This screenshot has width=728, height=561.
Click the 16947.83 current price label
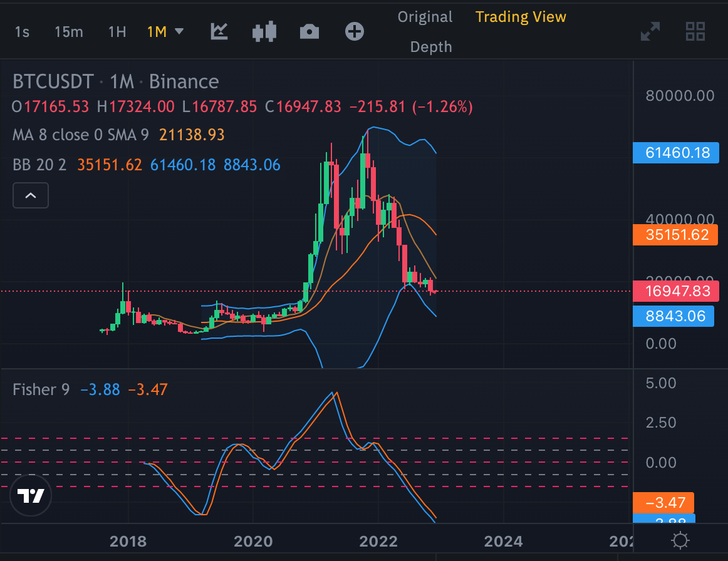(675, 291)
